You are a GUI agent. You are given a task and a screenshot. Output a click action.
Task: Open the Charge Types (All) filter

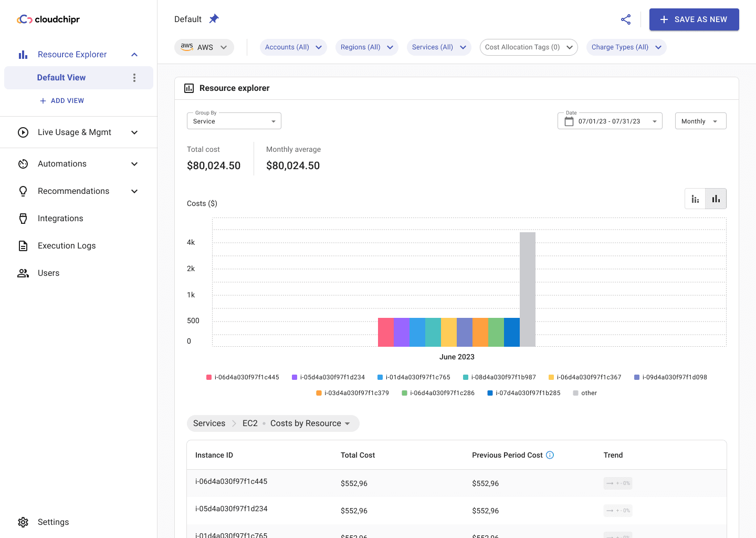[626, 47]
